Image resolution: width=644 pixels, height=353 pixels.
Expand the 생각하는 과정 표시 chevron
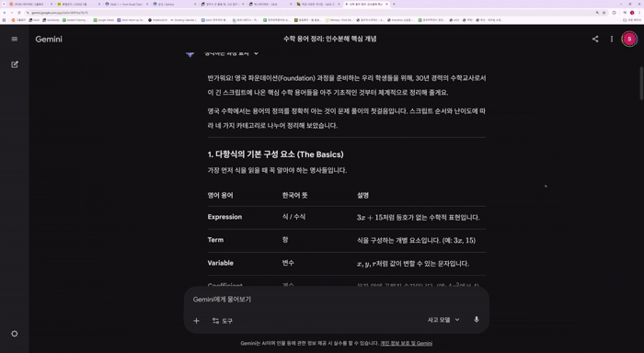click(x=256, y=53)
